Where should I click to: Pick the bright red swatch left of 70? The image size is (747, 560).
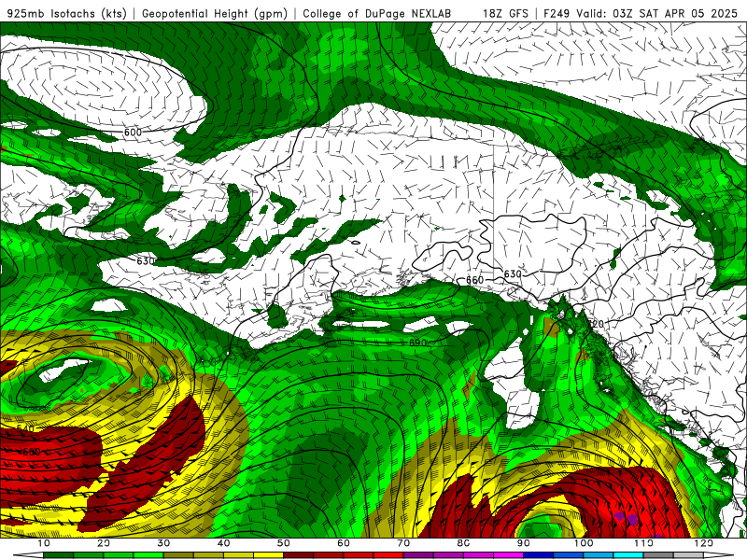[388, 555]
